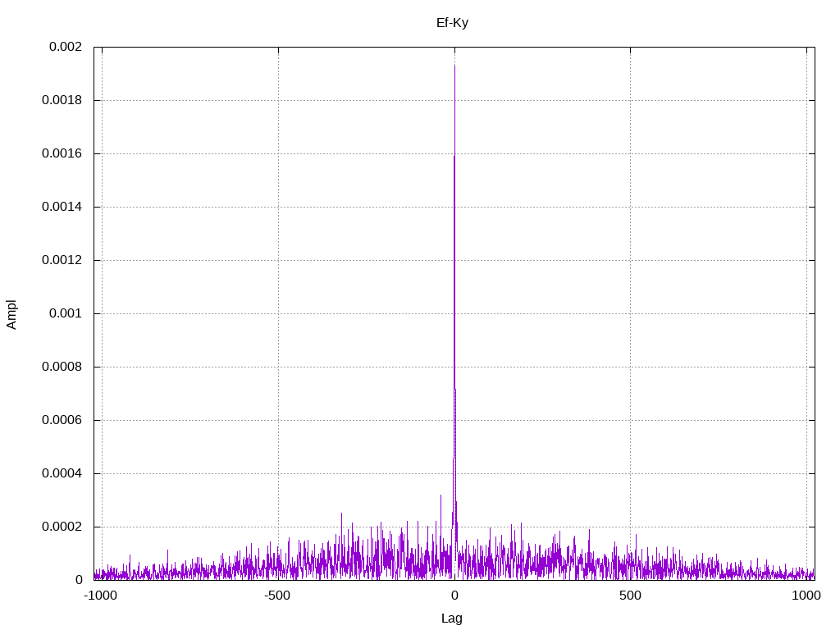The height and width of the screenshot is (630, 840).
Task: Click the y-axis value '0.002'
Action: click(x=66, y=47)
